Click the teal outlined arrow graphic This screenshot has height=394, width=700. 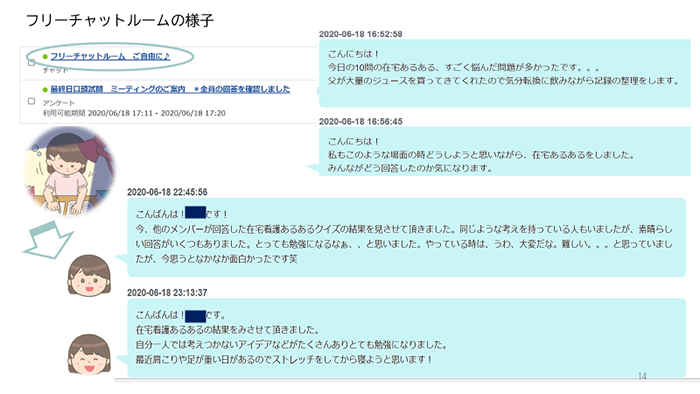coord(48,240)
